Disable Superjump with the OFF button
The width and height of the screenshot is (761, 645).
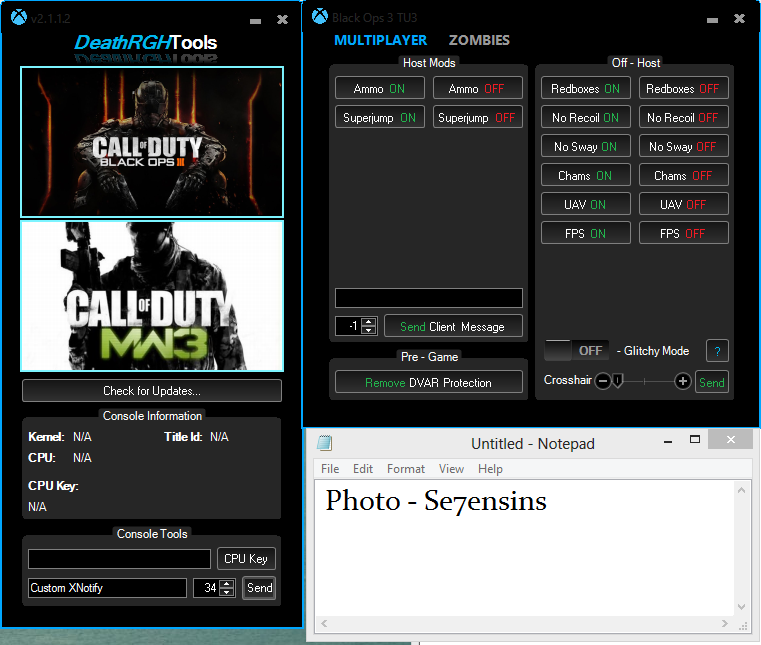tap(478, 117)
